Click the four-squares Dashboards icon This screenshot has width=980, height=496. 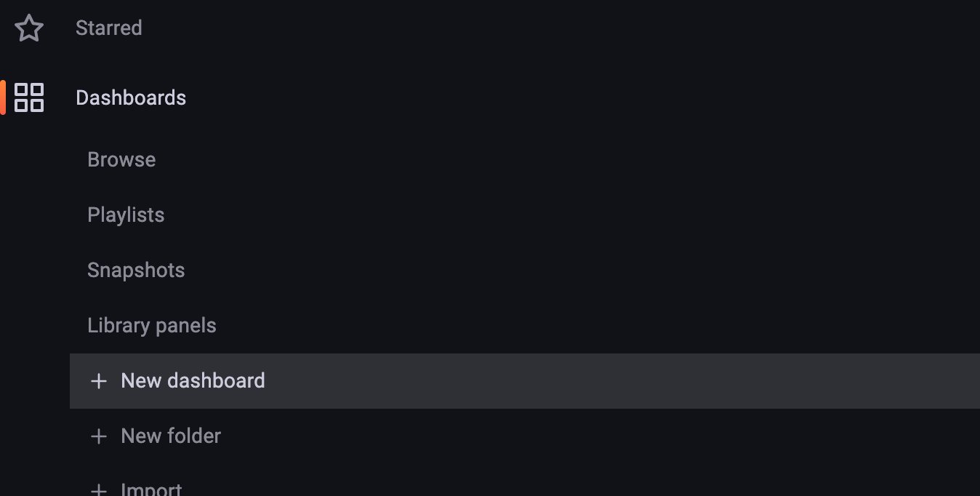click(x=29, y=97)
